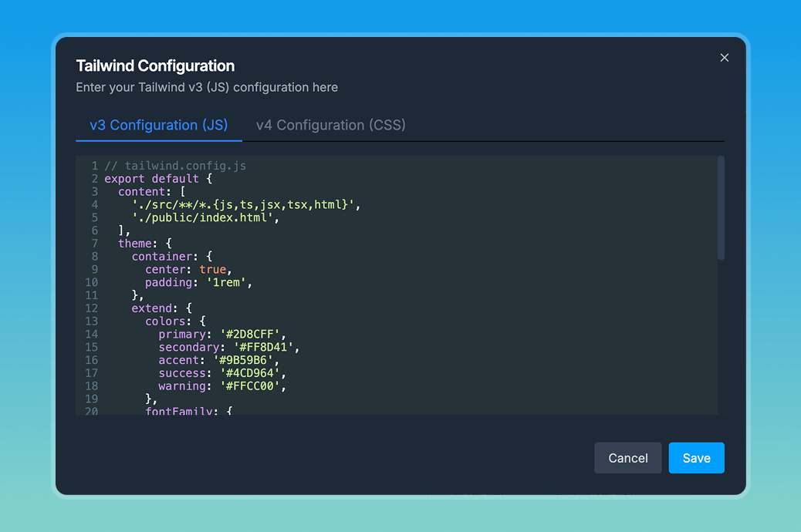Image resolution: width=801 pixels, height=532 pixels.
Task: Click the 'content: [' line
Action: [x=152, y=191]
